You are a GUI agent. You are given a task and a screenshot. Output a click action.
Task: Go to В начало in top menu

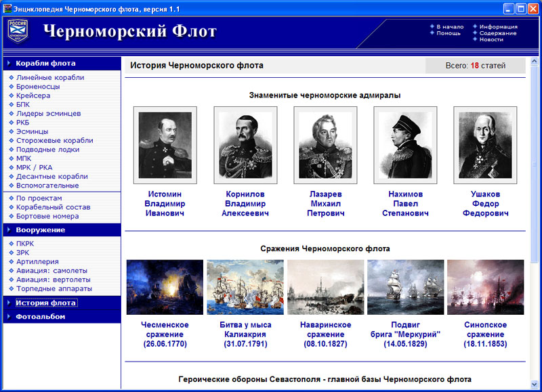tap(449, 26)
